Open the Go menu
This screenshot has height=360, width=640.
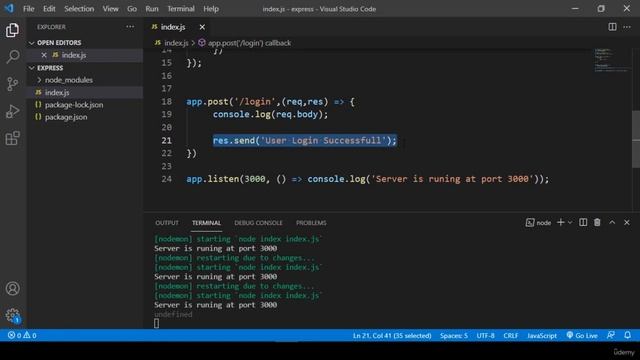[132, 9]
